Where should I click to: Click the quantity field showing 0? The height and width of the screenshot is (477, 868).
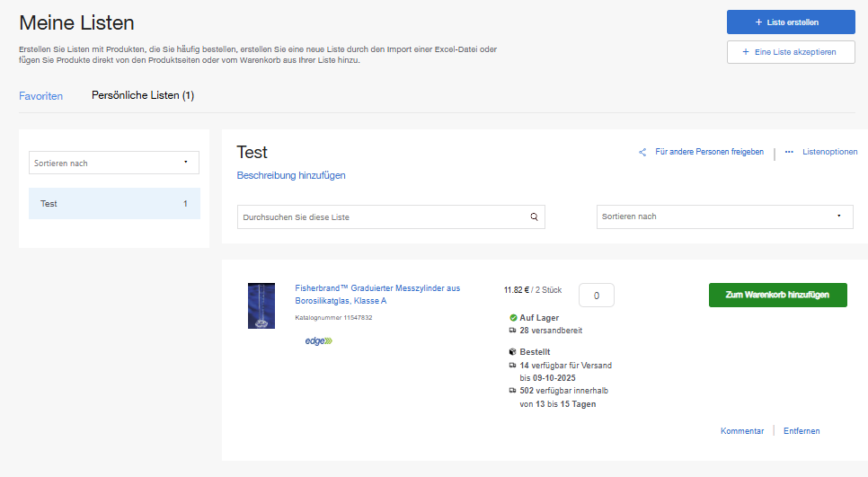[x=597, y=295]
